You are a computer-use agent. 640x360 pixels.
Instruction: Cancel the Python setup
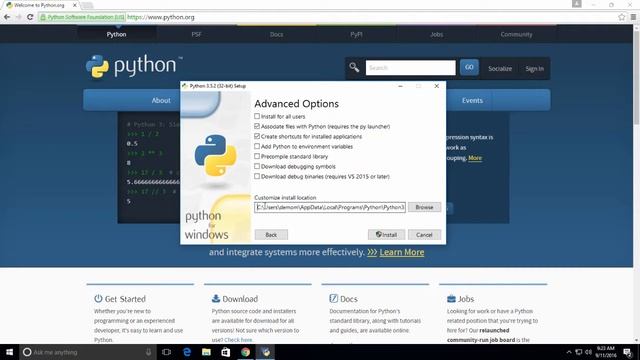point(424,235)
